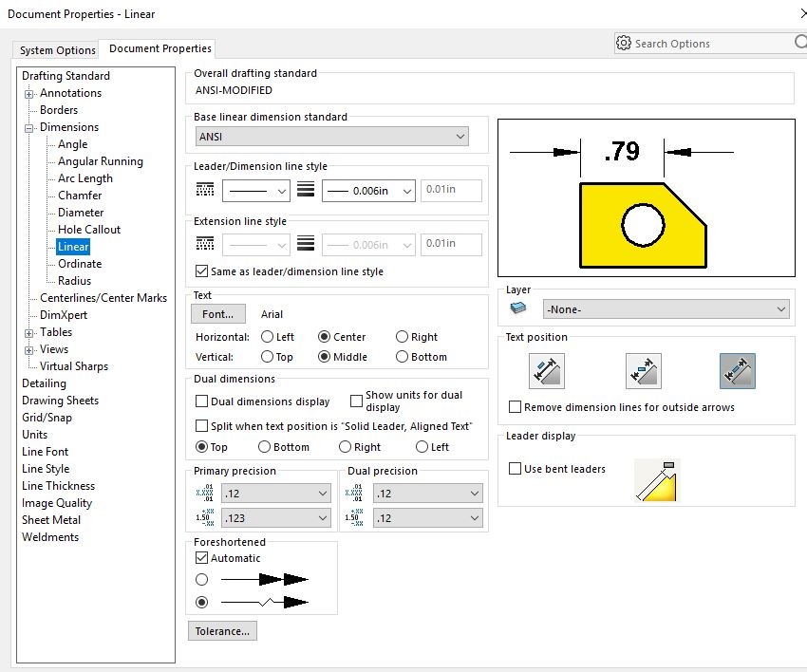
Task: Select Bottom dual dimension placement
Action: tap(265, 447)
